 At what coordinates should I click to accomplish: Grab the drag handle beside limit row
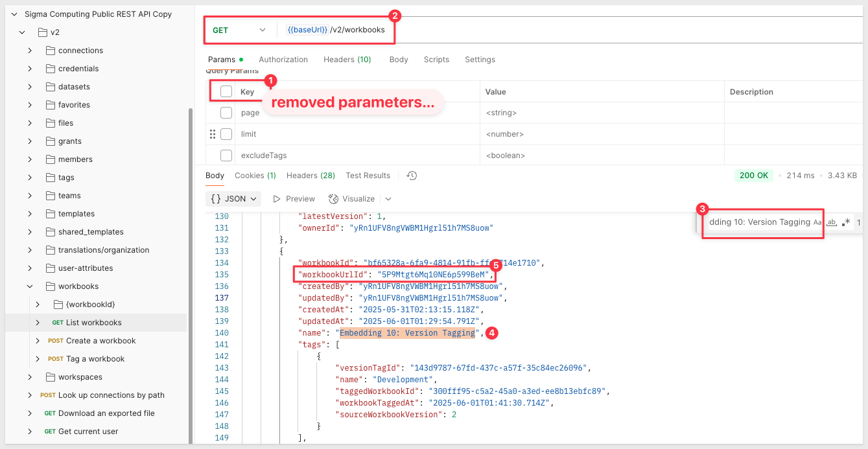pos(212,134)
